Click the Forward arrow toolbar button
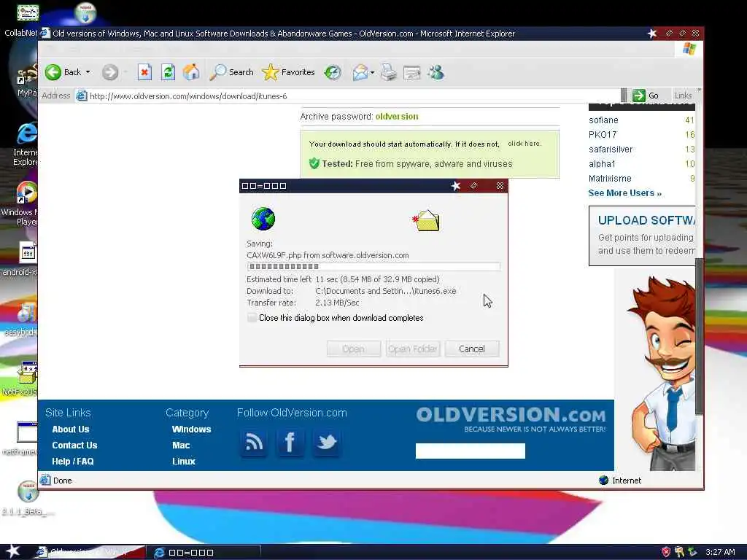747x560 pixels. (110, 72)
